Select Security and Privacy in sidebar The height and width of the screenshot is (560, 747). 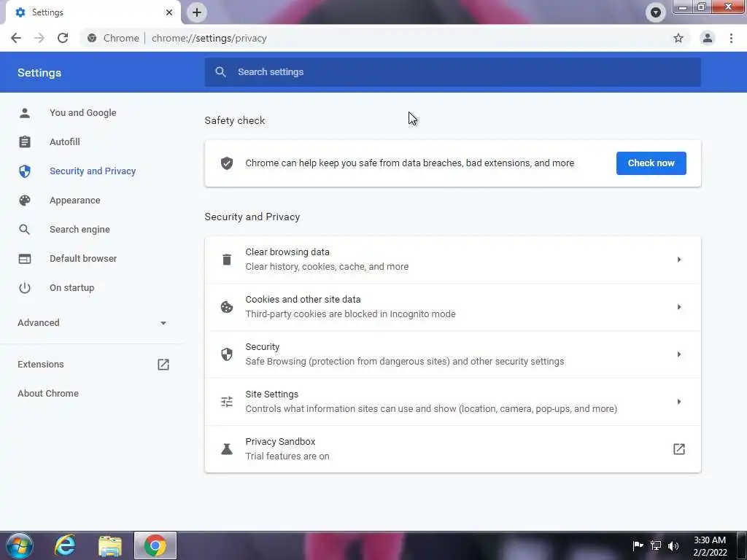93,171
